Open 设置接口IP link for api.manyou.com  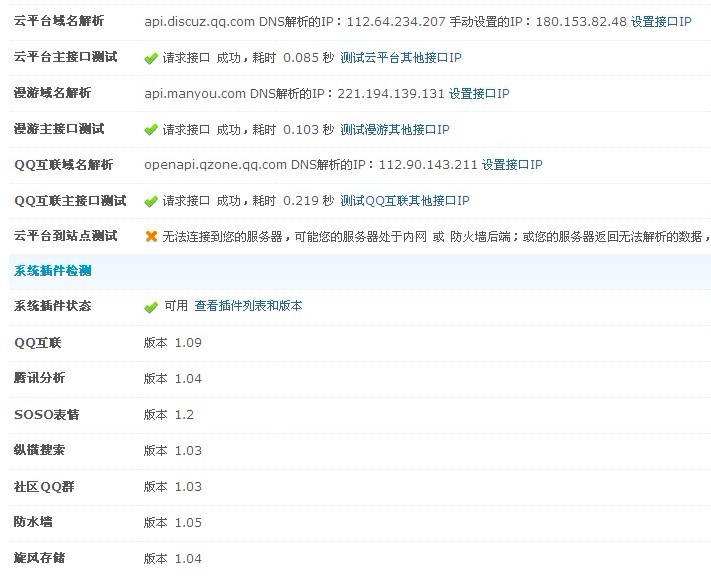479,93
